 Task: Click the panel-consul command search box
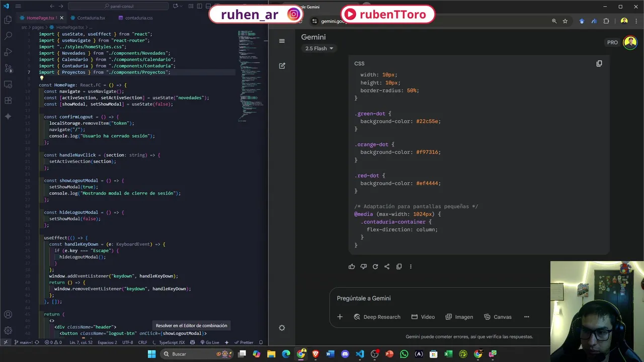tap(119, 6)
